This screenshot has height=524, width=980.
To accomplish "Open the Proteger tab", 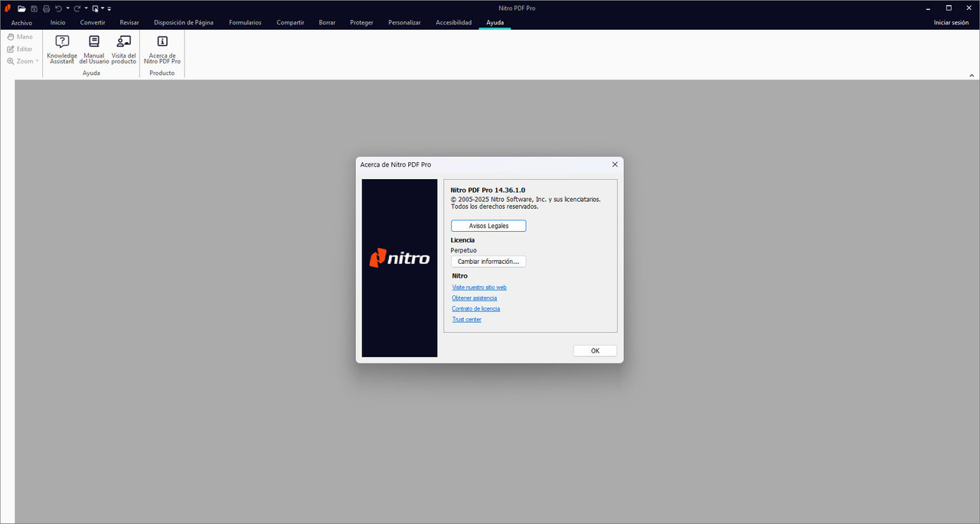I will point(361,23).
